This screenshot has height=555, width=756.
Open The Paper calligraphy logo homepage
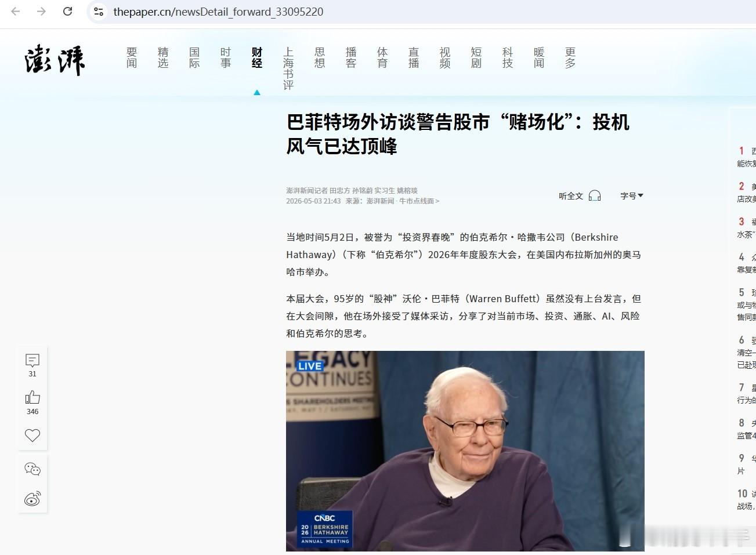(x=55, y=60)
